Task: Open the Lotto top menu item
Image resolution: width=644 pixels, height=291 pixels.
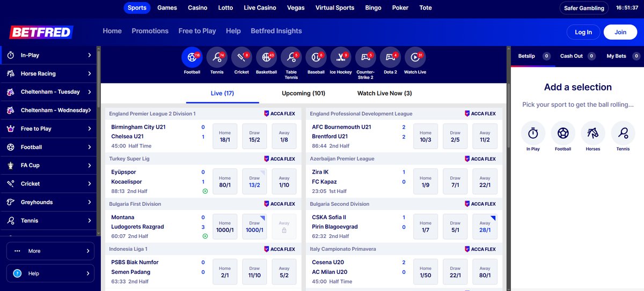Action: (225, 8)
